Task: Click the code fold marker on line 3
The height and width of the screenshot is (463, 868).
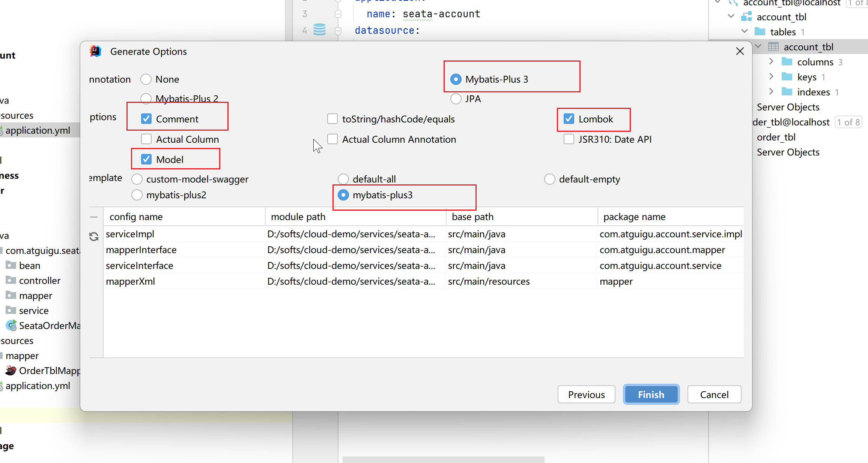Action: pos(338,14)
